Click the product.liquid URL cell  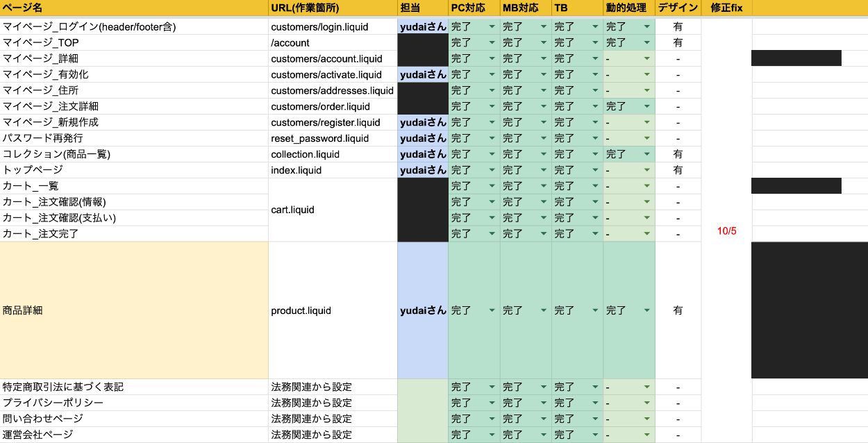[332, 310]
